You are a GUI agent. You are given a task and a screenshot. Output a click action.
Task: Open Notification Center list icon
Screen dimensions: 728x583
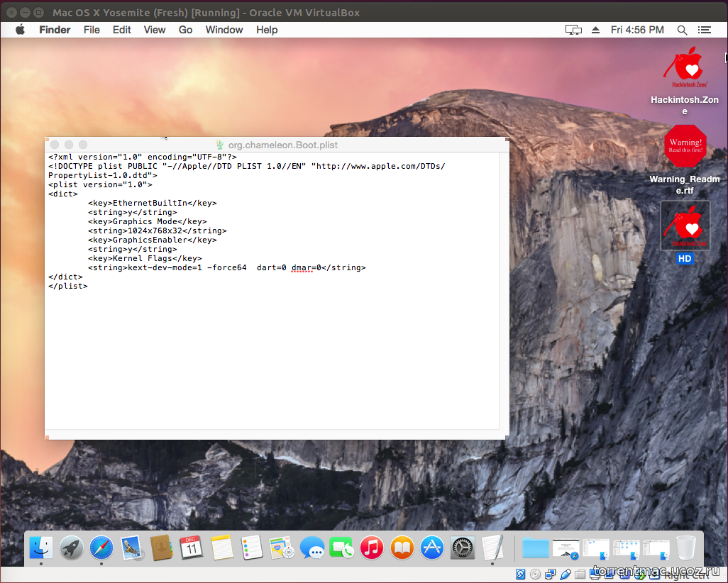705,30
